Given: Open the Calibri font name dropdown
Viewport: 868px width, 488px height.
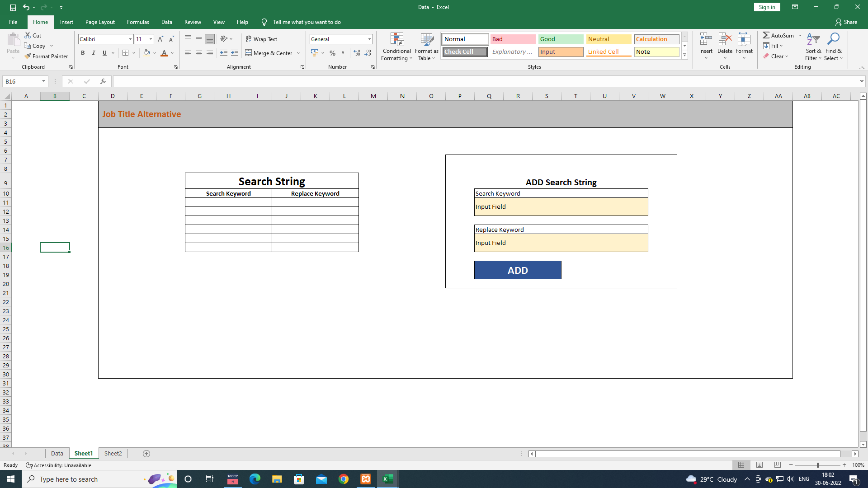Looking at the screenshot, I should (130, 39).
